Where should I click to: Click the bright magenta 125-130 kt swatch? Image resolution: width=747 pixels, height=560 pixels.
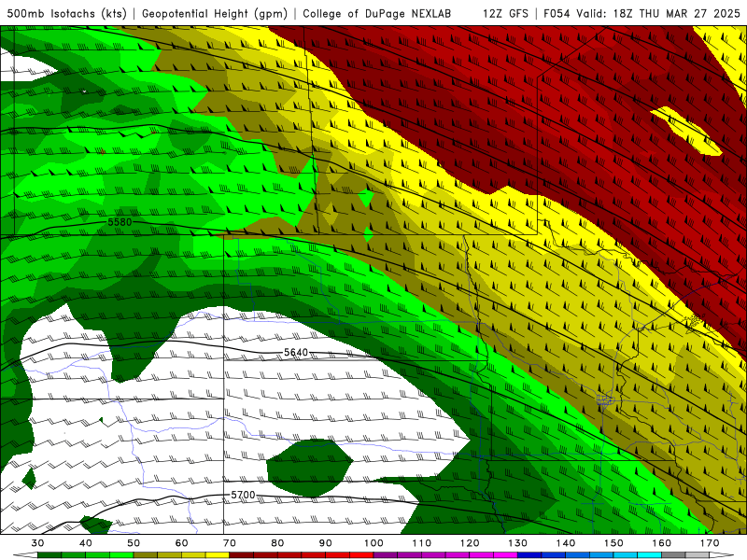[x=505, y=555]
